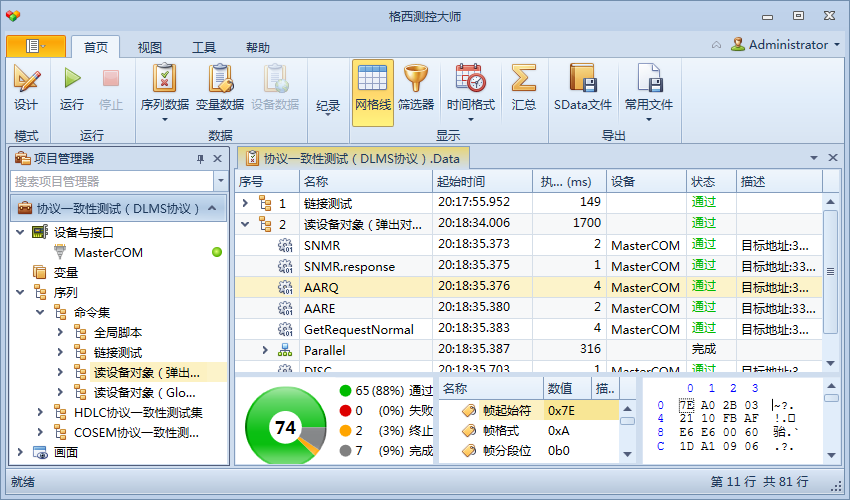Screen dimensions: 850x500
Task: Close the 项目管理器 panel
Action: pos(217,159)
